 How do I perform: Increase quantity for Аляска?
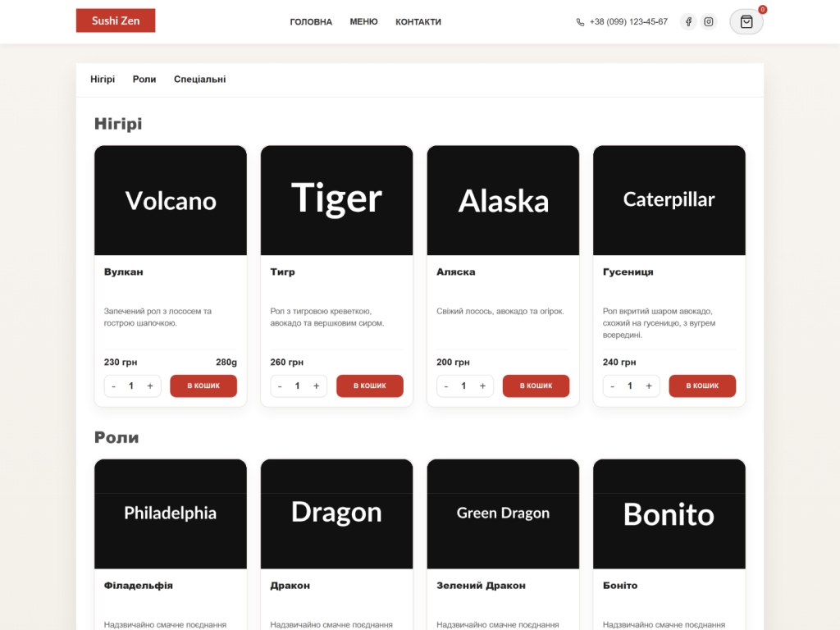coord(482,386)
